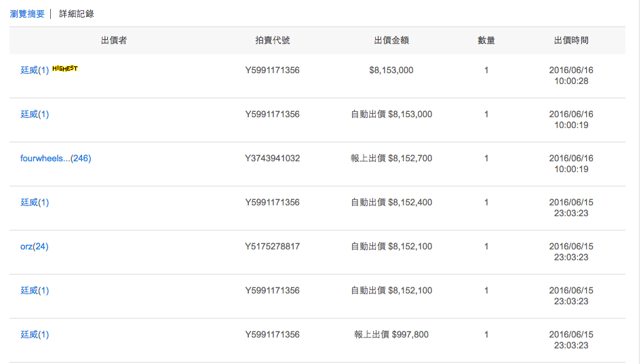The height and width of the screenshot is (364, 641).
Task: Click 廷威(1) in the 自動出價 $8,153,000 row
Action: pos(35,115)
